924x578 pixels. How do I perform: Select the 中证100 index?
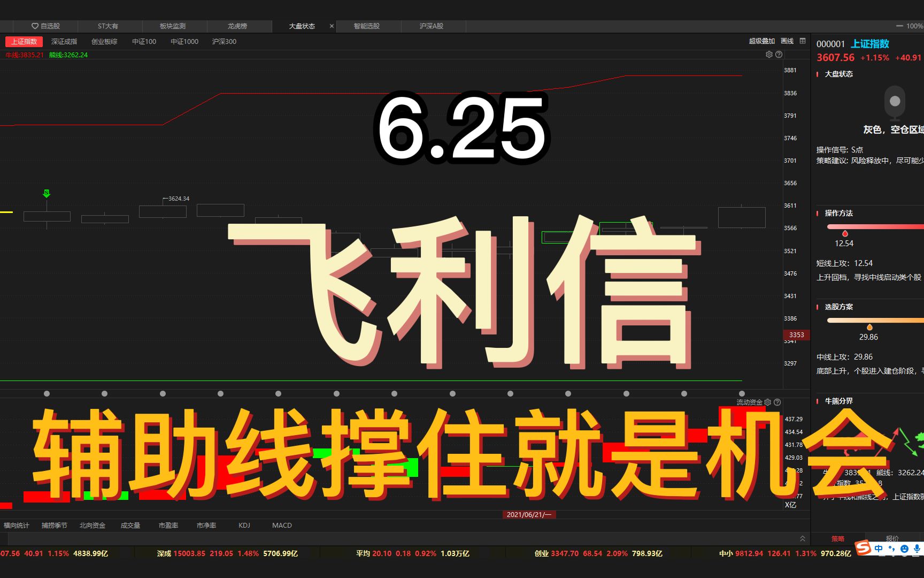pos(144,41)
